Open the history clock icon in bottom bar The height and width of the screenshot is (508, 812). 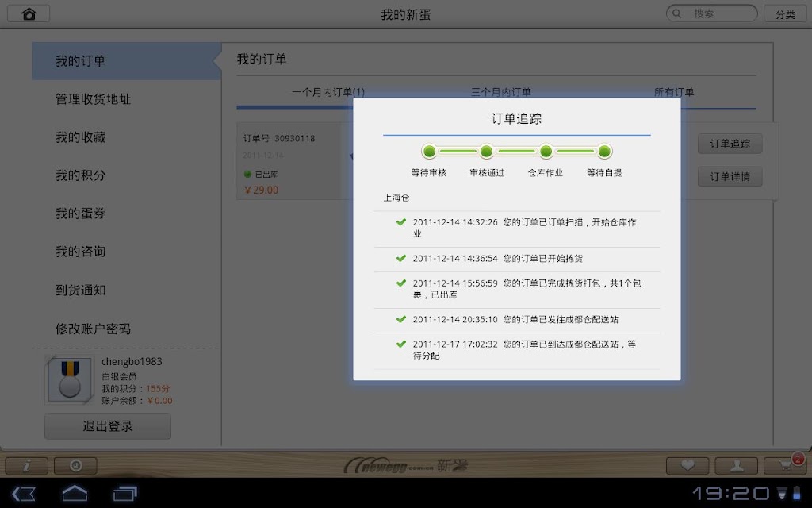[75, 465]
